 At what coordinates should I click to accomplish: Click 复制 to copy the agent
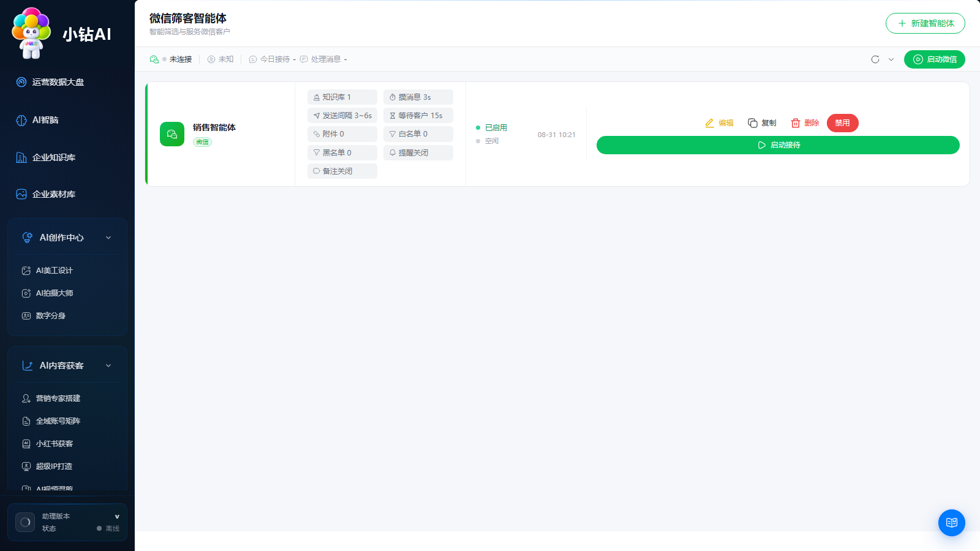coord(762,123)
